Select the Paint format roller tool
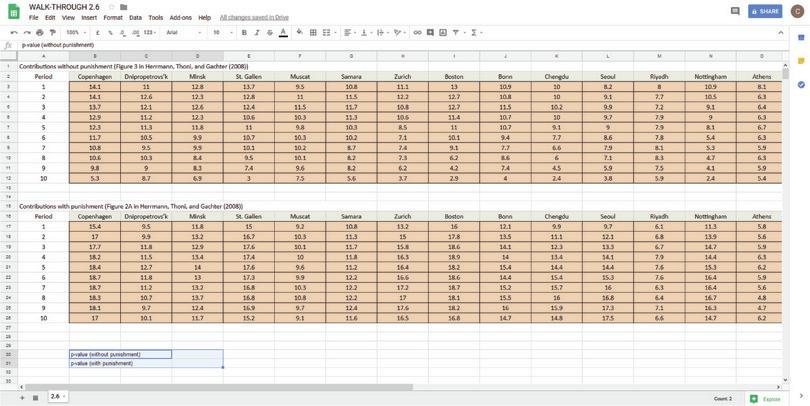The image size is (810, 406). coord(52,33)
